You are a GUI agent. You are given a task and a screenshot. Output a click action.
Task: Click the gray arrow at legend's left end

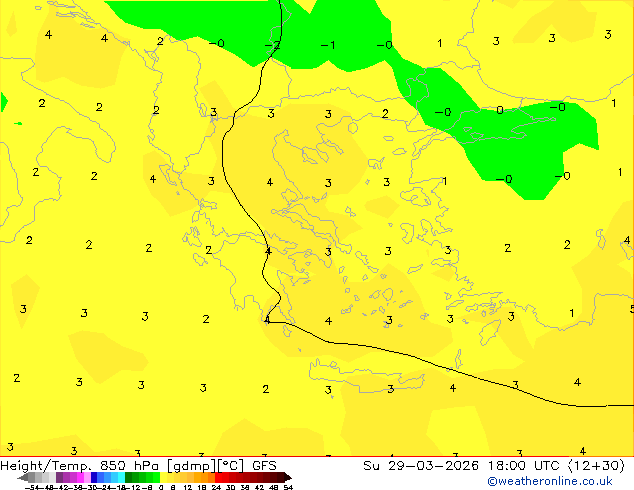tap(23, 477)
